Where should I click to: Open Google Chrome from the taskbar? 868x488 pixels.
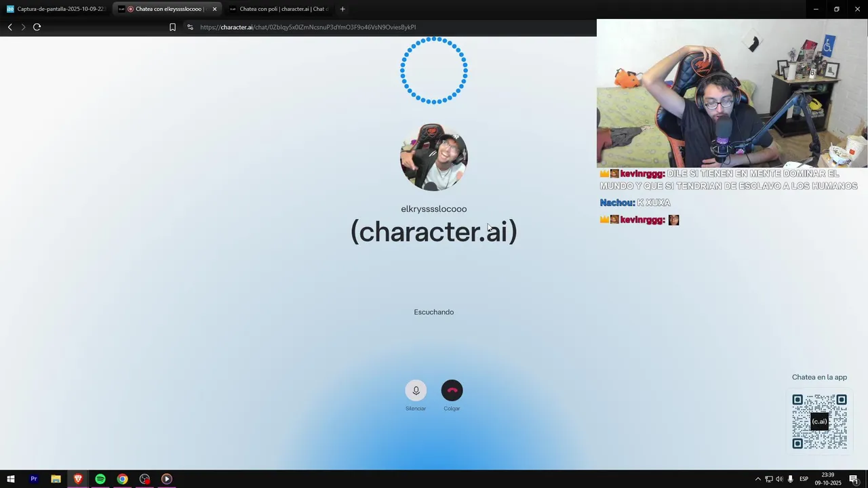click(122, 479)
